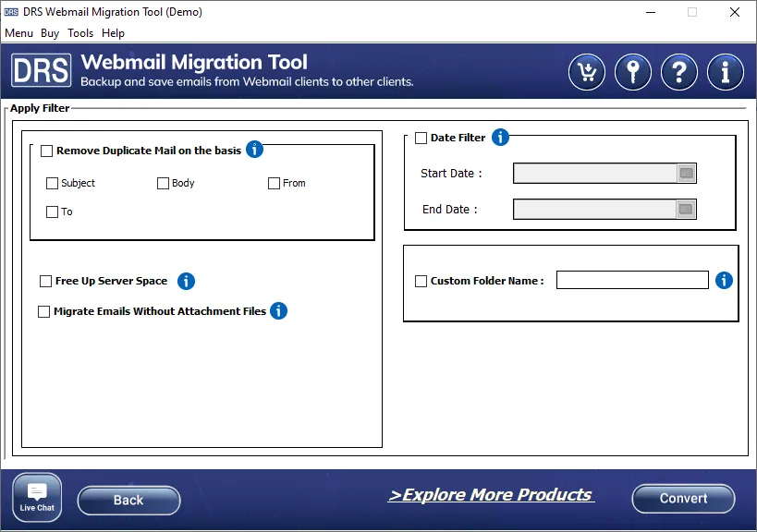Open the About info icon in header

(726, 72)
